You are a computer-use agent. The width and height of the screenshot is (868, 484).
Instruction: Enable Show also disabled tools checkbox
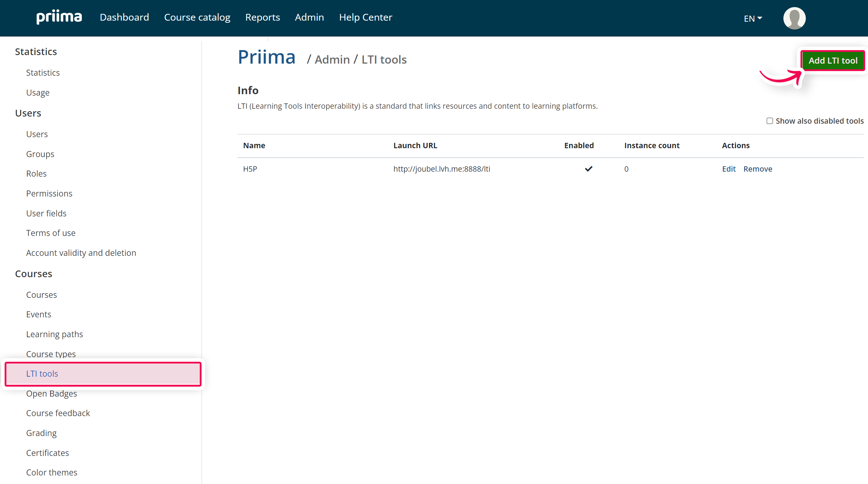pos(770,121)
